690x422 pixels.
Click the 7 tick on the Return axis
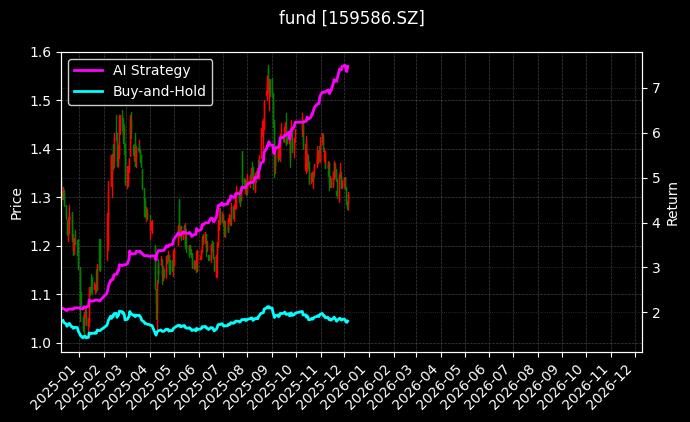pyautogui.click(x=655, y=88)
